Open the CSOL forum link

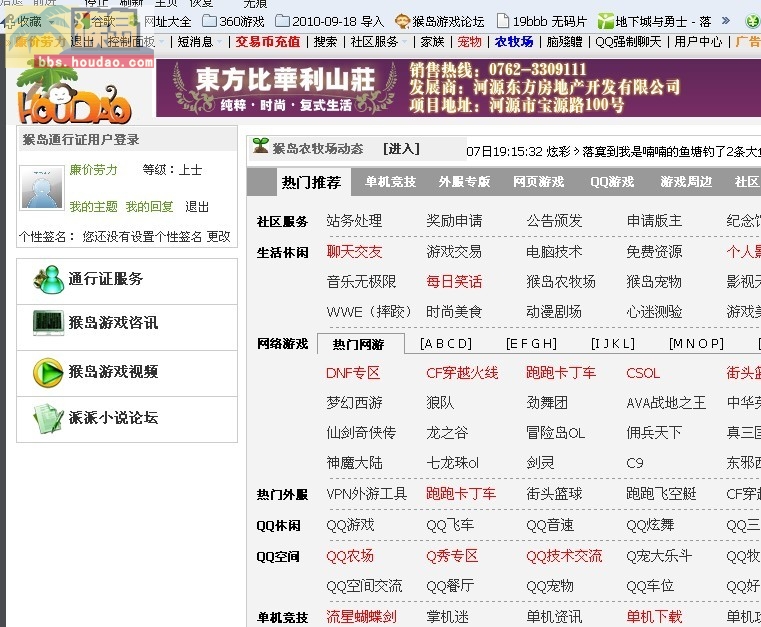point(643,373)
